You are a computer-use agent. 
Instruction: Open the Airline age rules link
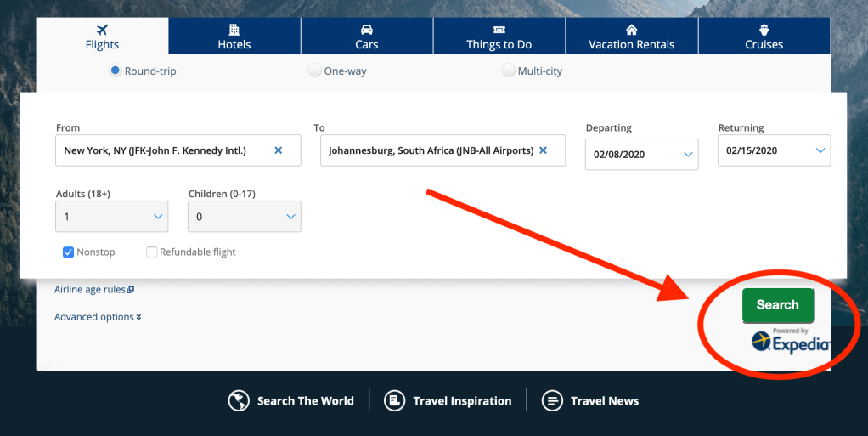click(x=93, y=290)
